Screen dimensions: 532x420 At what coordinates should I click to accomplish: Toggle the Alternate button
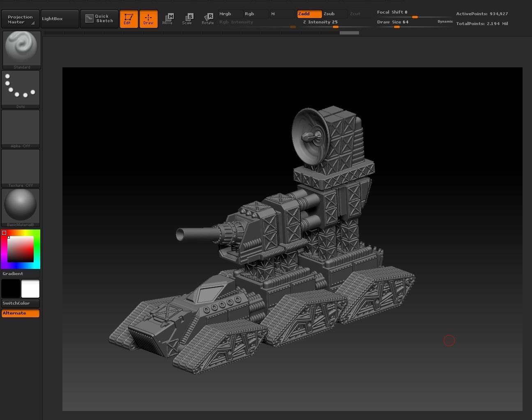[21, 313]
